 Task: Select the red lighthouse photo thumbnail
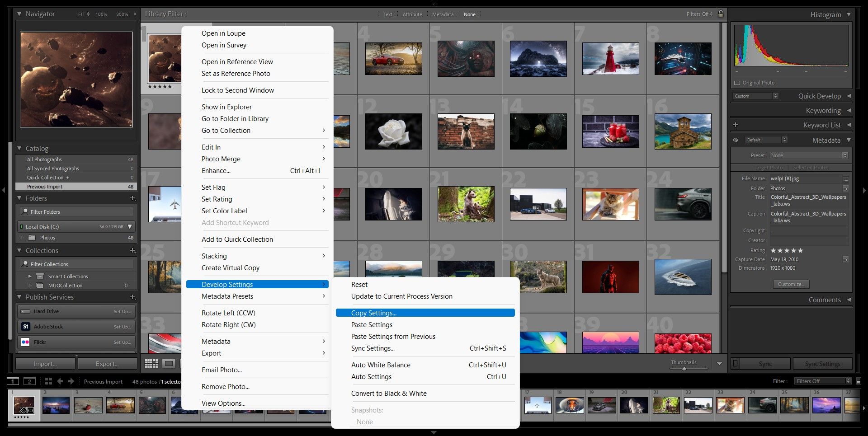[610, 59]
